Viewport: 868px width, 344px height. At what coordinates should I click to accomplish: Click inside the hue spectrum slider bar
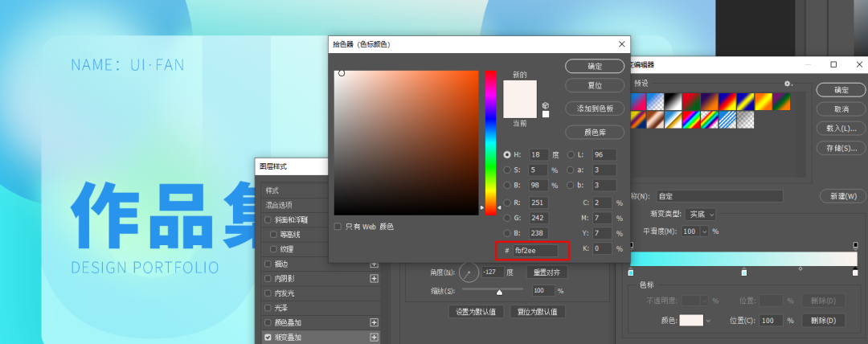[490, 142]
